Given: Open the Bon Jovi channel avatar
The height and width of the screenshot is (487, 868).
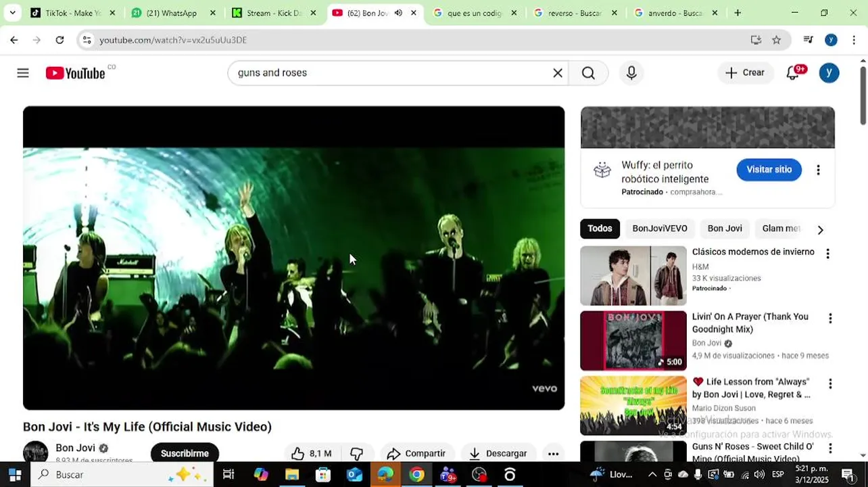Looking at the screenshot, I should pos(36,452).
